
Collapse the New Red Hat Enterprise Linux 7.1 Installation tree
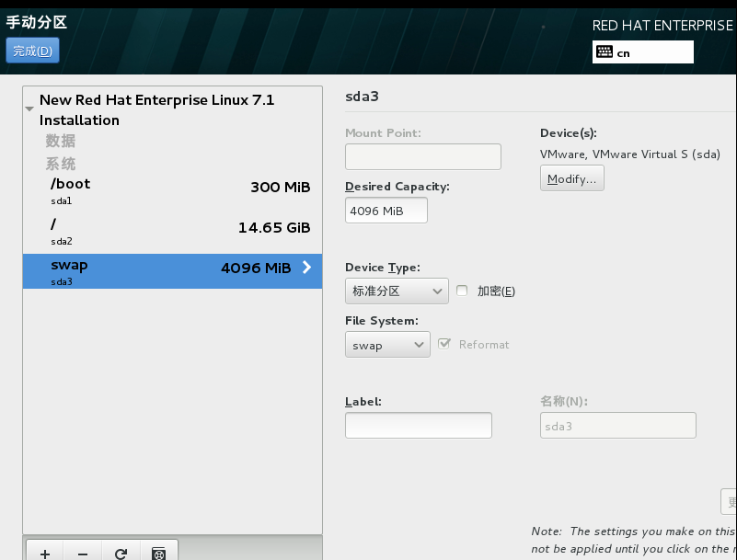29,109
